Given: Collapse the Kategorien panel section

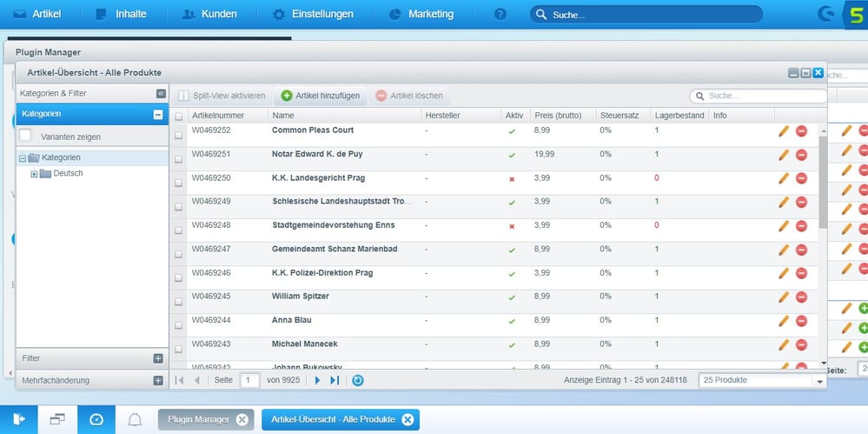Looking at the screenshot, I should 158,115.
